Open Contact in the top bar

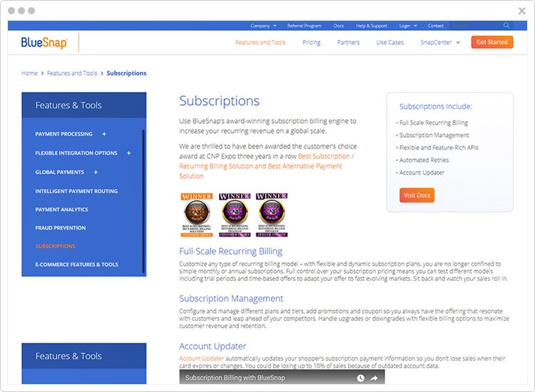pyautogui.click(x=436, y=26)
